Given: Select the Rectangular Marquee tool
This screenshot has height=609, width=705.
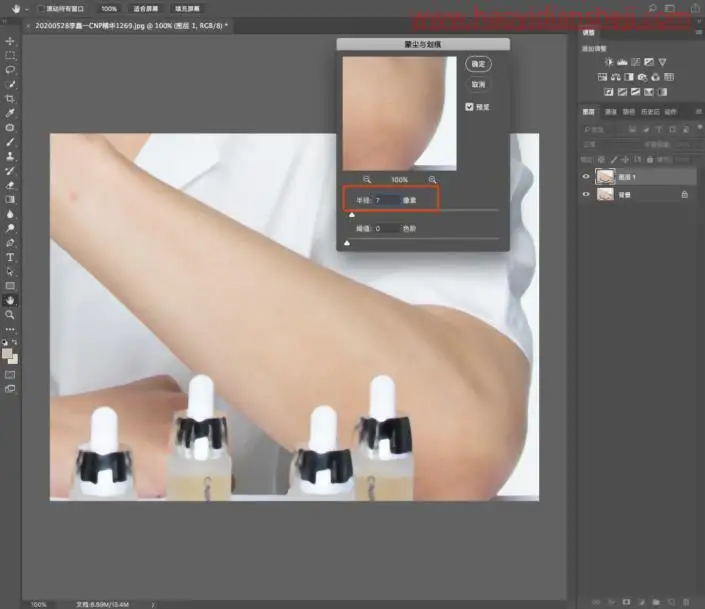Looking at the screenshot, I should (x=10, y=55).
